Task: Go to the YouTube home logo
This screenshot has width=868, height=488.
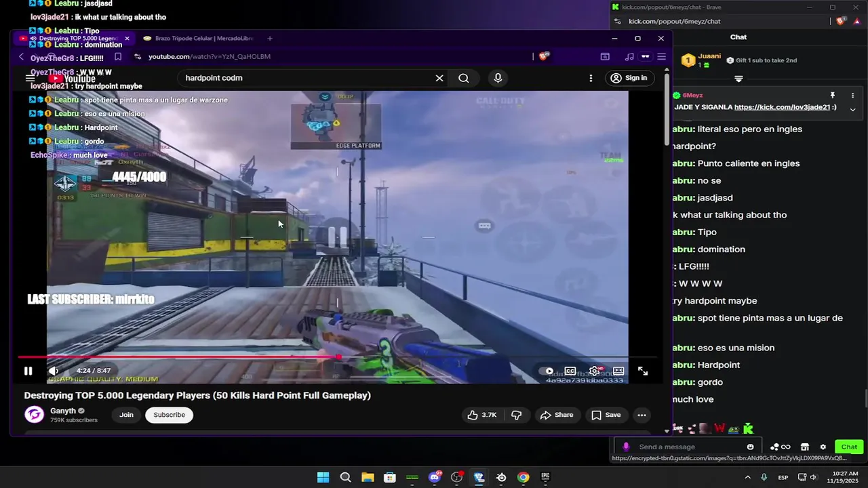Action: click(x=71, y=79)
